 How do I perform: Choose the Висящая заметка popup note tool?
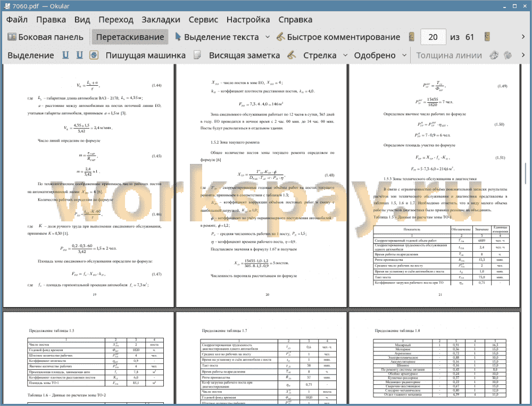pyautogui.click(x=244, y=55)
